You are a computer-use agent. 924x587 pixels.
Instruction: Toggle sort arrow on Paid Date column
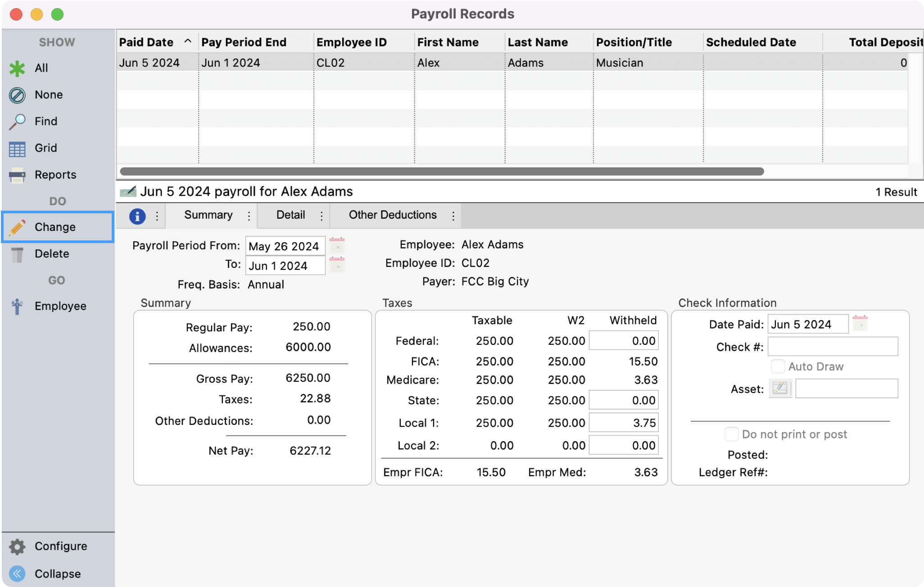click(x=188, y=41)
